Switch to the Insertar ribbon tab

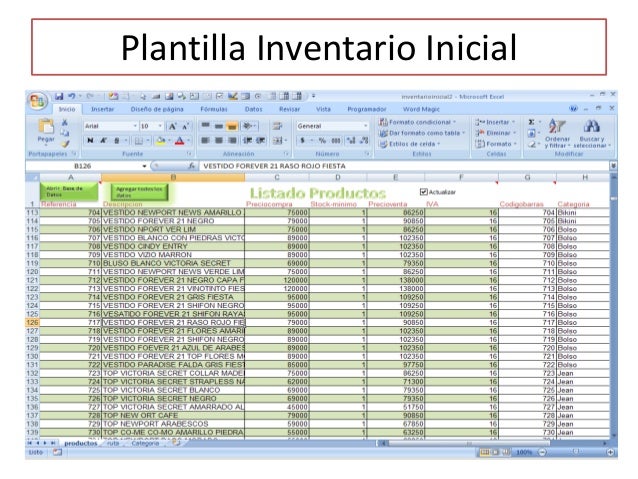(x=103, y=109)
